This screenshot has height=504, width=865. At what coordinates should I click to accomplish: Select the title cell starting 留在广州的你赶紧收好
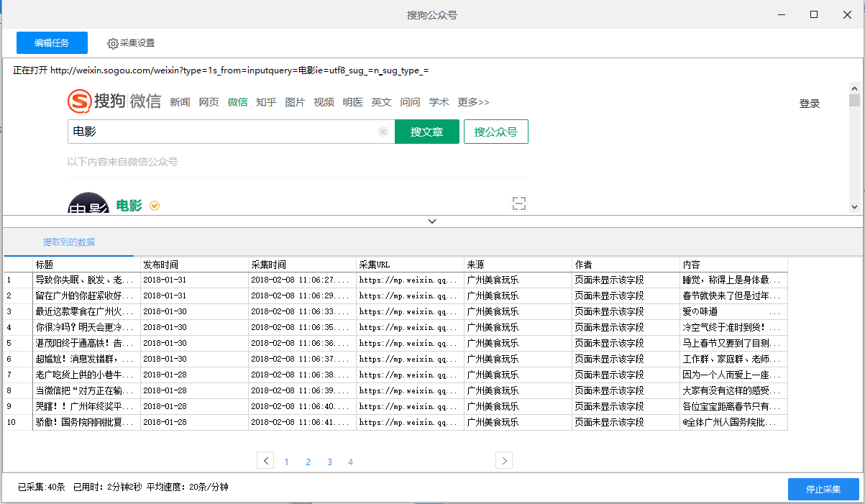[x=86, y=295]
